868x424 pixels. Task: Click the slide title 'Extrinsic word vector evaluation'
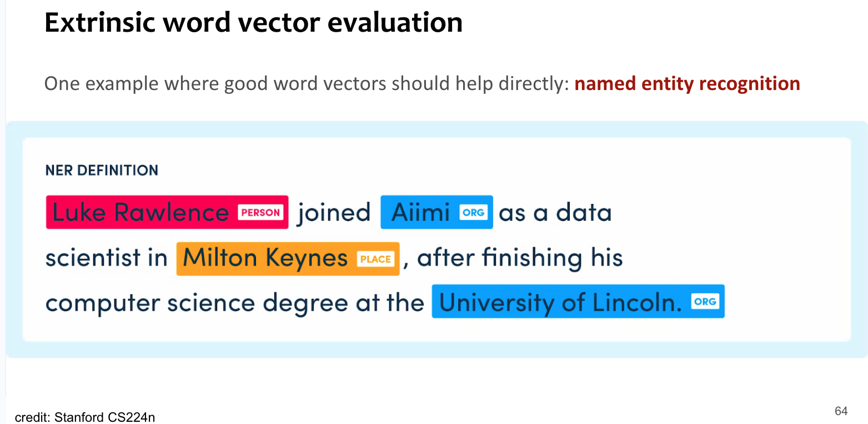[x=253, y=23]
